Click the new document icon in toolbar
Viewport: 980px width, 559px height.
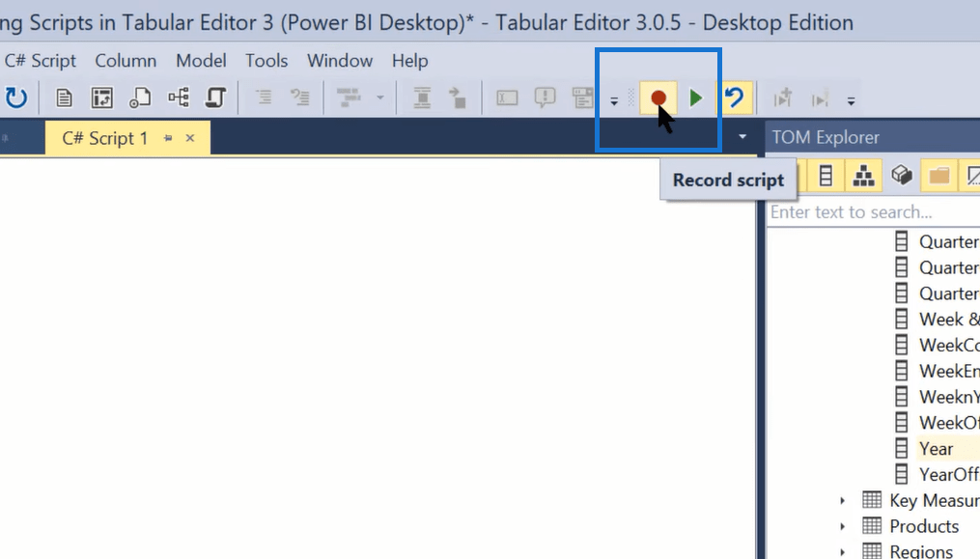tap(64, 98)
